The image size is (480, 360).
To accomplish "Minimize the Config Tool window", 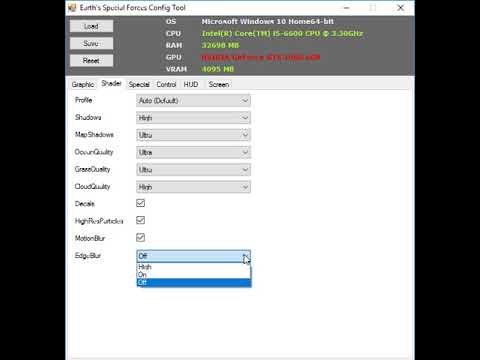I will (347, 8).
